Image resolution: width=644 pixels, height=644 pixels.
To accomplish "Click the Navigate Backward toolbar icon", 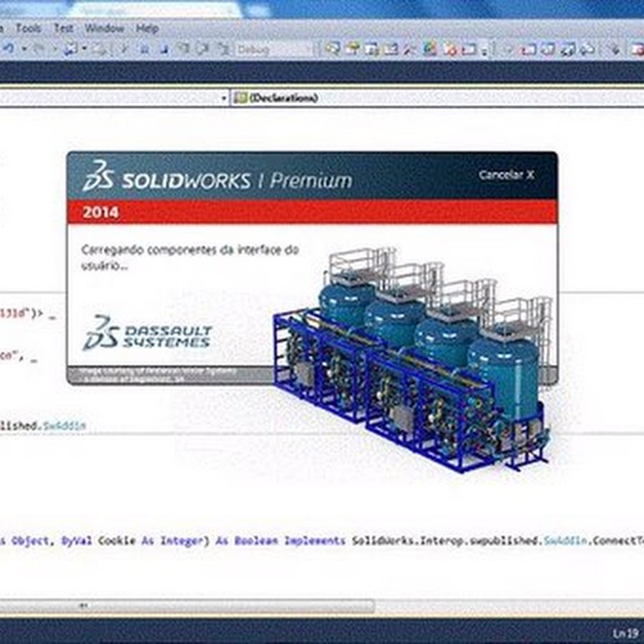I will (x=71, y=49).
